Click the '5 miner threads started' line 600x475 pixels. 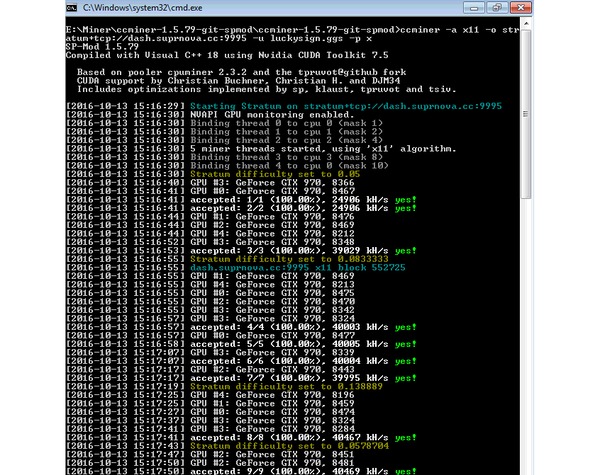[261, 149]
